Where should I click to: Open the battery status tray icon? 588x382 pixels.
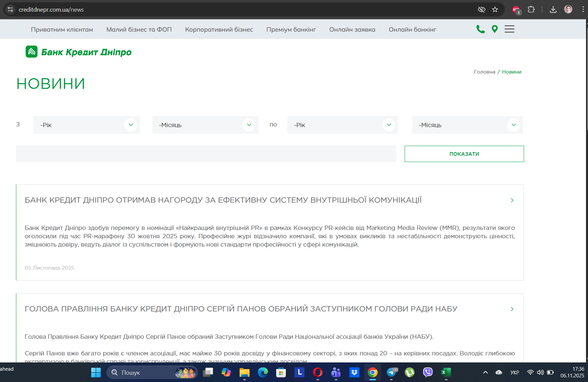pyautogui.click(x=550, y=372)
